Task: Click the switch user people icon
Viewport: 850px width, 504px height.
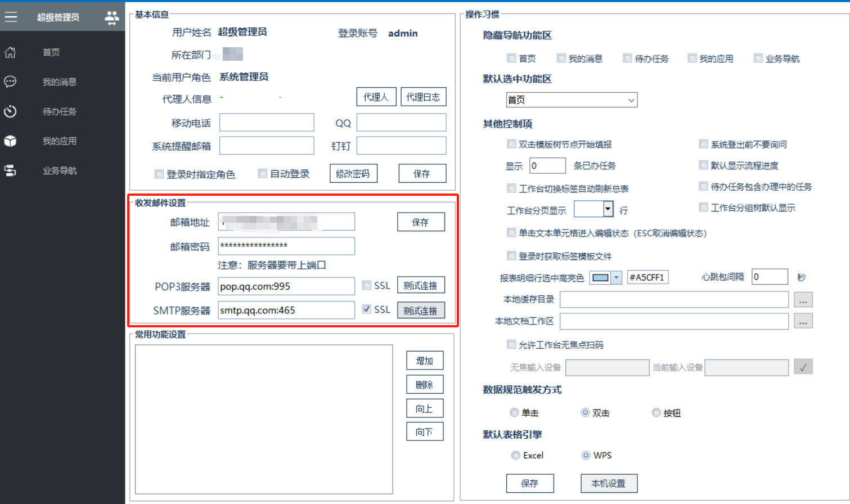Action: [112, 17]
